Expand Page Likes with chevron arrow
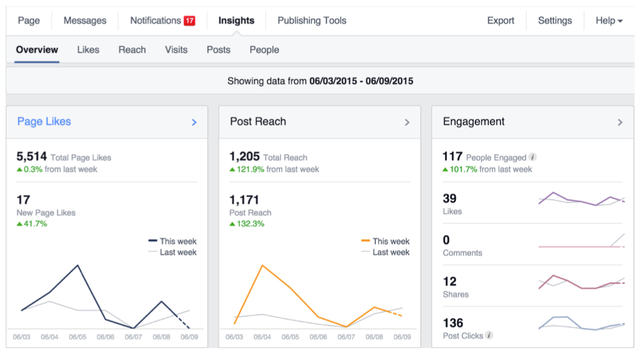Image resolution: width=644 pixels, height=352 pixels. [195, 123]
